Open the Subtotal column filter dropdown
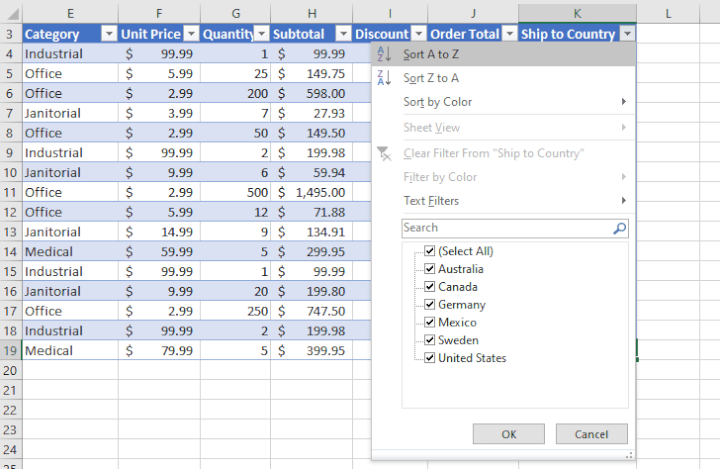The image size is (720, 469). tap(342, 33)
